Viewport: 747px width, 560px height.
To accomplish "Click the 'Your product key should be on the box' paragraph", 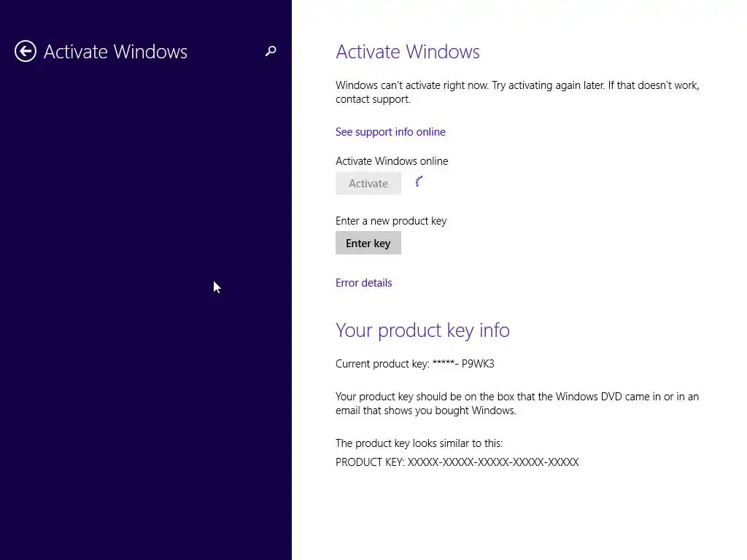I will coord(517,403).
